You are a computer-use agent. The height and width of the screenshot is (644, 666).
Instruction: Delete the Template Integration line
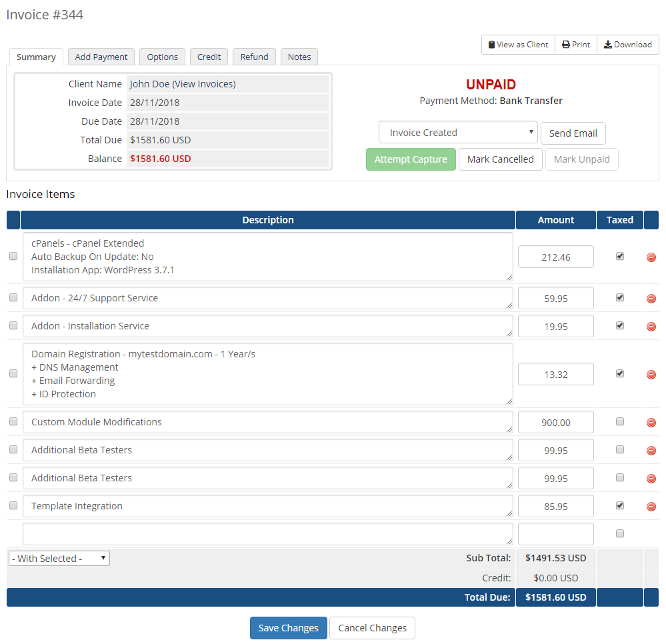coord(651,507)
